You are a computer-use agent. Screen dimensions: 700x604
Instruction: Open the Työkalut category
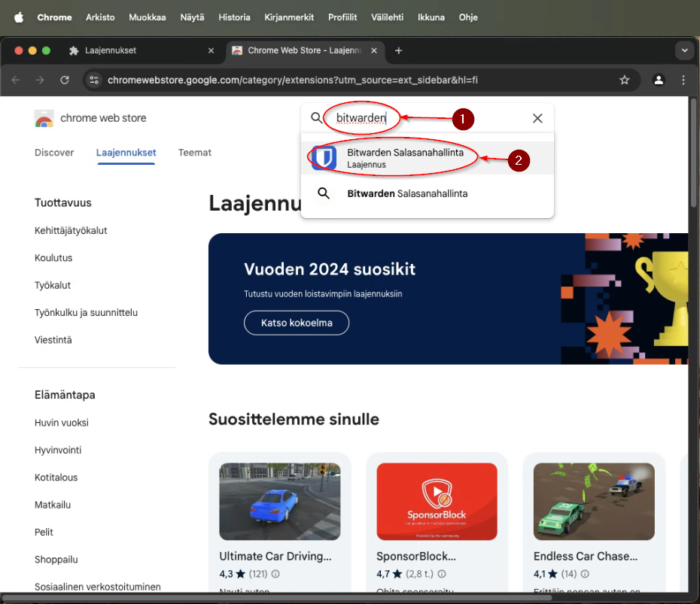pyautogui.click(x=53, y=285)
